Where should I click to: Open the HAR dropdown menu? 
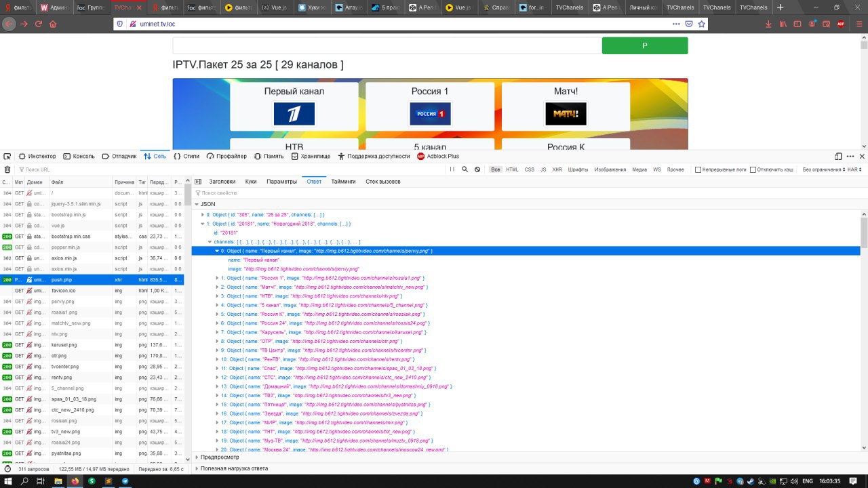(x=856, y=169)
